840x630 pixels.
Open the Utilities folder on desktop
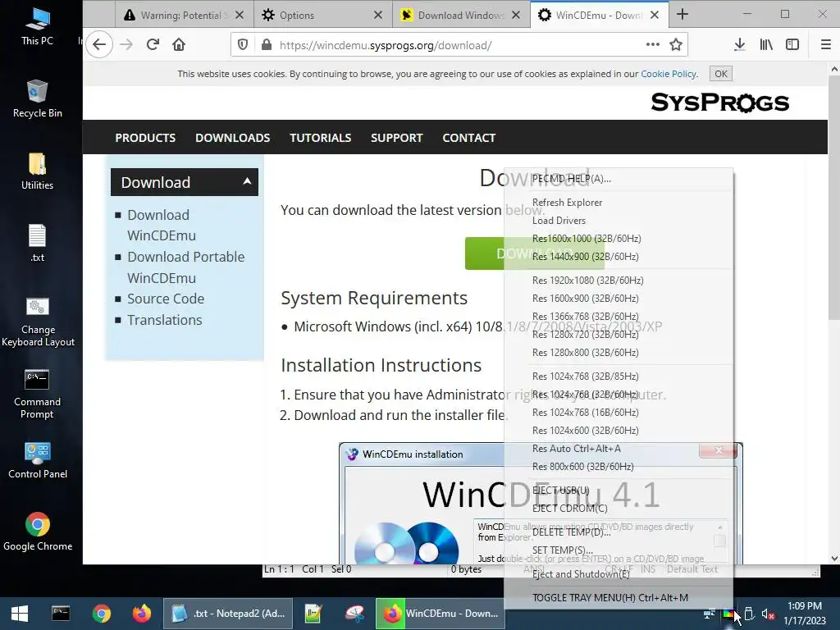pos(37,171)
